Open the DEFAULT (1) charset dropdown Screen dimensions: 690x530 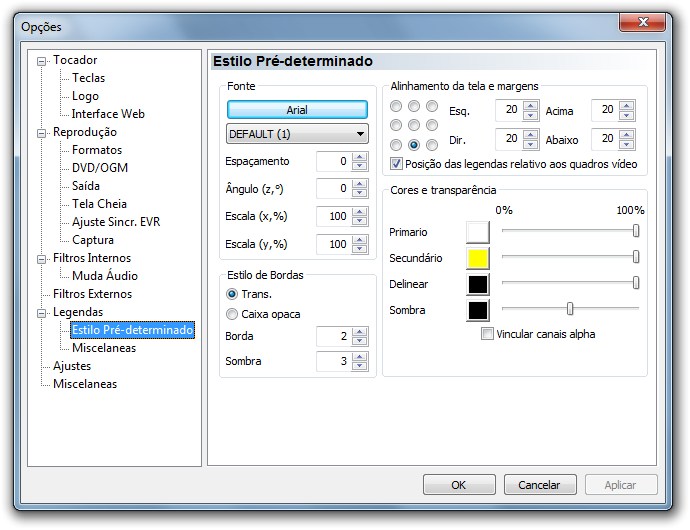[297, 134]
